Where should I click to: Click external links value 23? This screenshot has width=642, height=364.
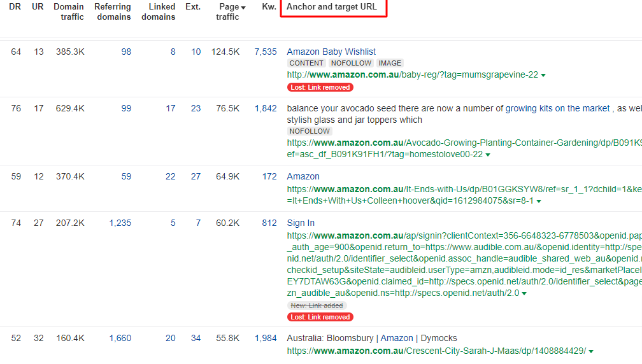[x=196, y=108]
